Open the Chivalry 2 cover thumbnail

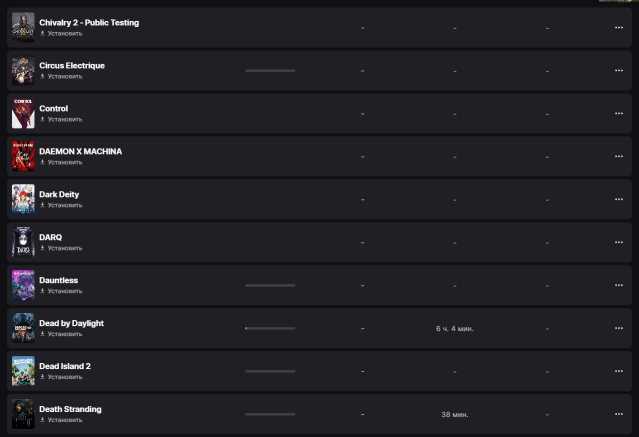pyautogui.click(x=23, y=27)
